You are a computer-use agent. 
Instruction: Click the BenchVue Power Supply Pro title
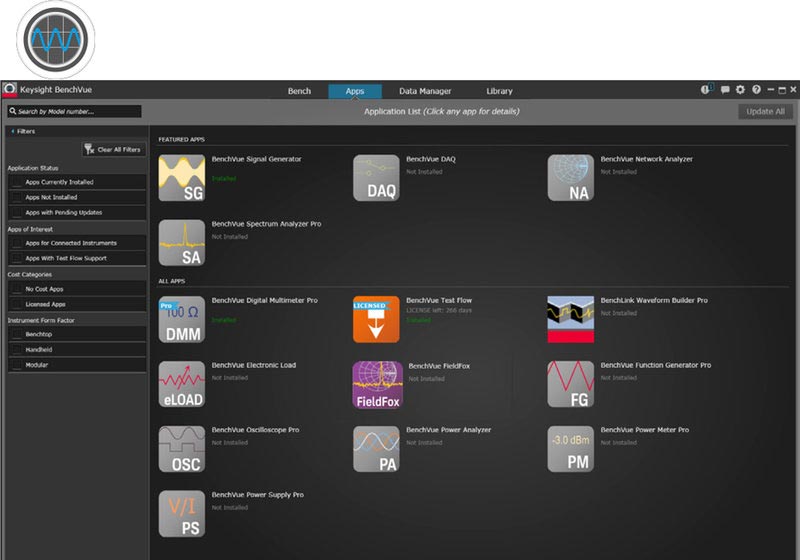pos(258,495)
